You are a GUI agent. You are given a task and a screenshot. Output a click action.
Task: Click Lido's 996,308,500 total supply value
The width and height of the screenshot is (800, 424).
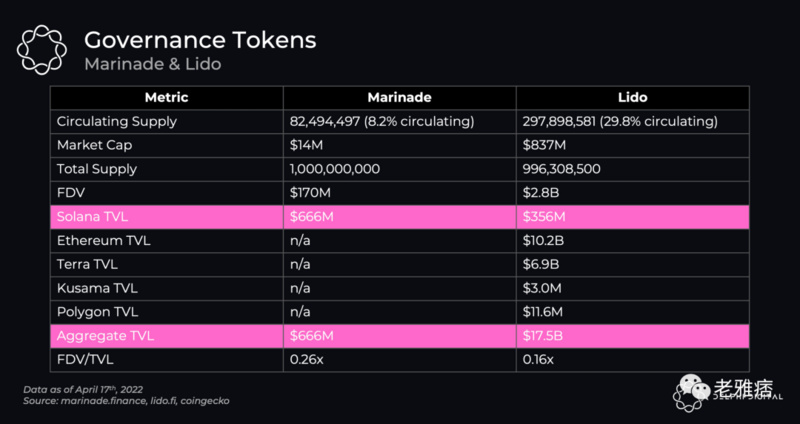(561, 168)
